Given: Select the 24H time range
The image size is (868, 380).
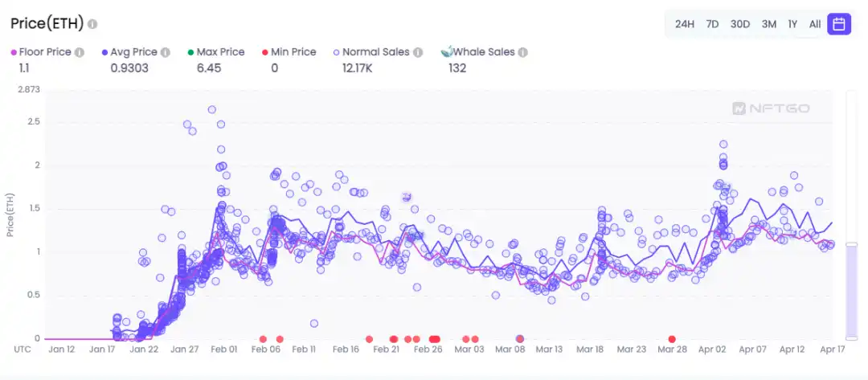Looking at the screenshot, I should pos(684,24).
